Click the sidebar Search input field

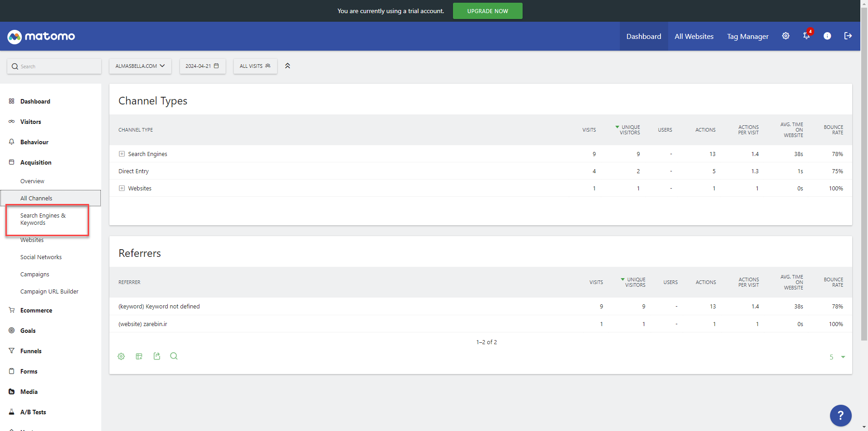click(x=54, y=66)
